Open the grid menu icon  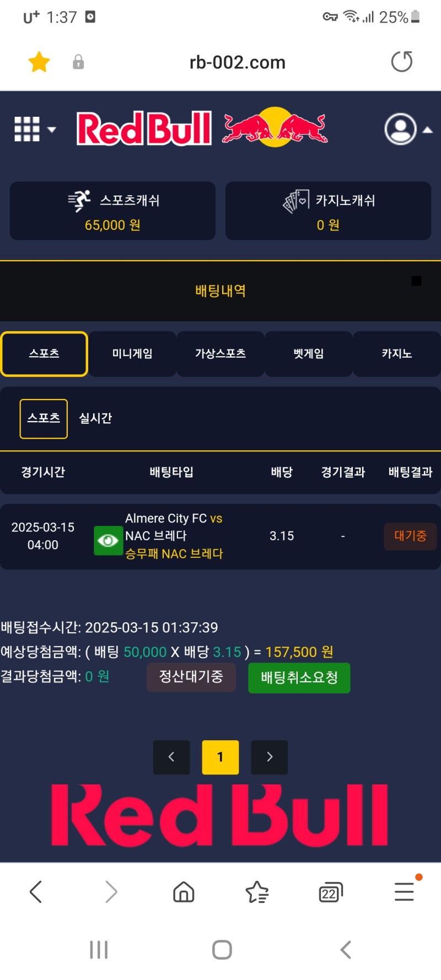(x=27, y=130)
